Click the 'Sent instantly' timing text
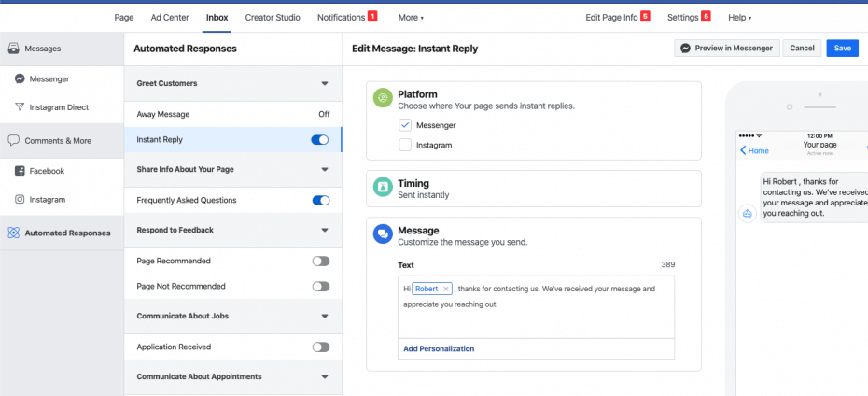The height and width of the screenshot is (396, 868). [x=424, y=195]
